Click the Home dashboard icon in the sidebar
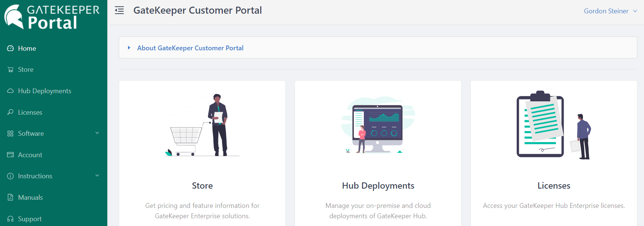 pyautogui.click(x=10, y=48)
